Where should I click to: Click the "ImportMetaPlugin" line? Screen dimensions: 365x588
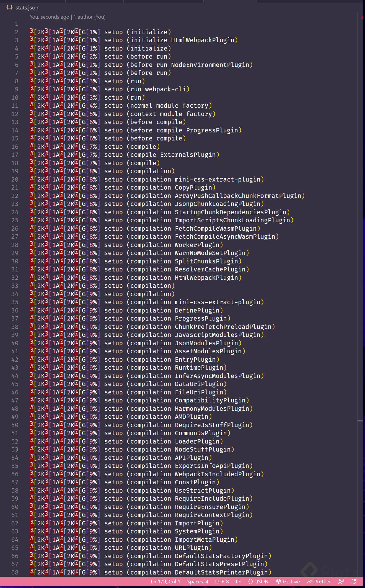(x=134, y=540)
